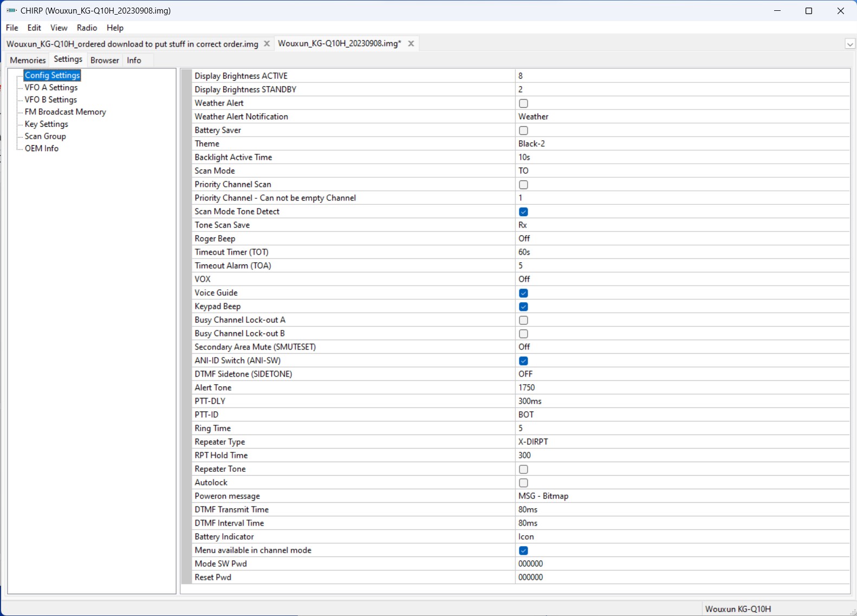Click the Wouxun KG-Q10H status bar label
Screen dimensions: 857x616
(x=738, y=609)
